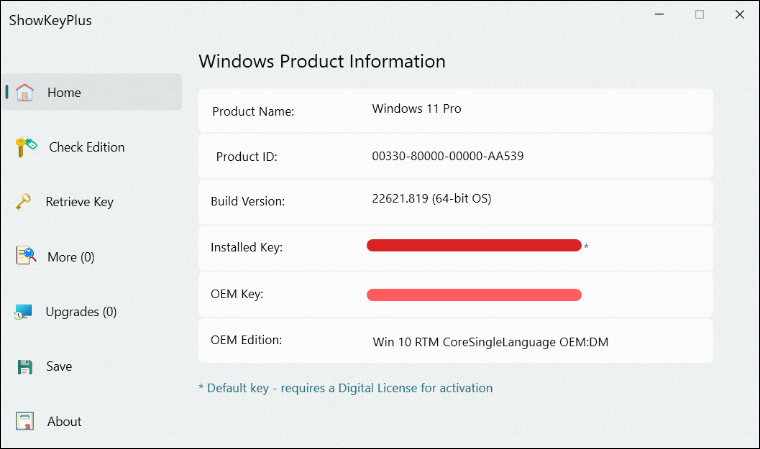Viewport: 760px width, 449px height.
Task: Click the About icon in sidebar
Action: click(x=26, y=421)
